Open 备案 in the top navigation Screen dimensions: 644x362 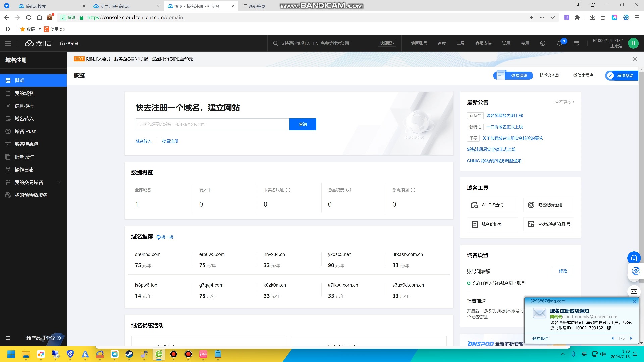point(442,43)
